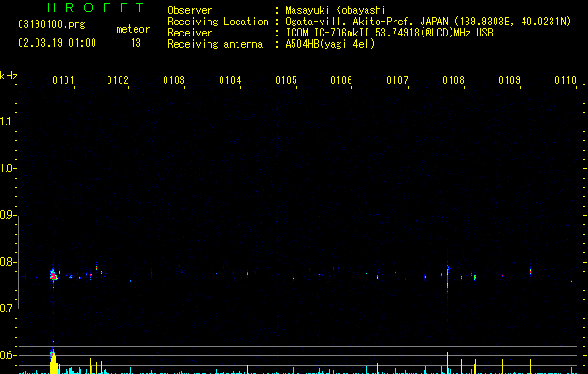Click the 0103 time marker

tap(174, 80)
